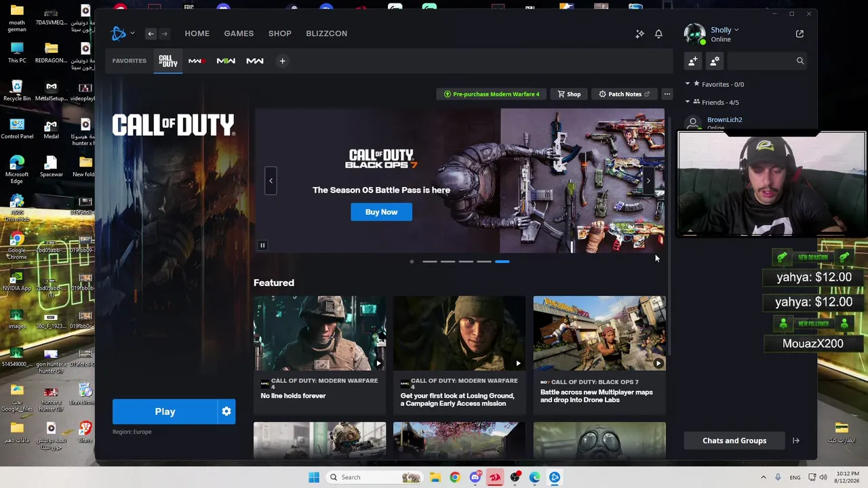Select the 'moath german' desktop folder
The image size is (868, 488).
pyautogui.click(x=17, y=19)
